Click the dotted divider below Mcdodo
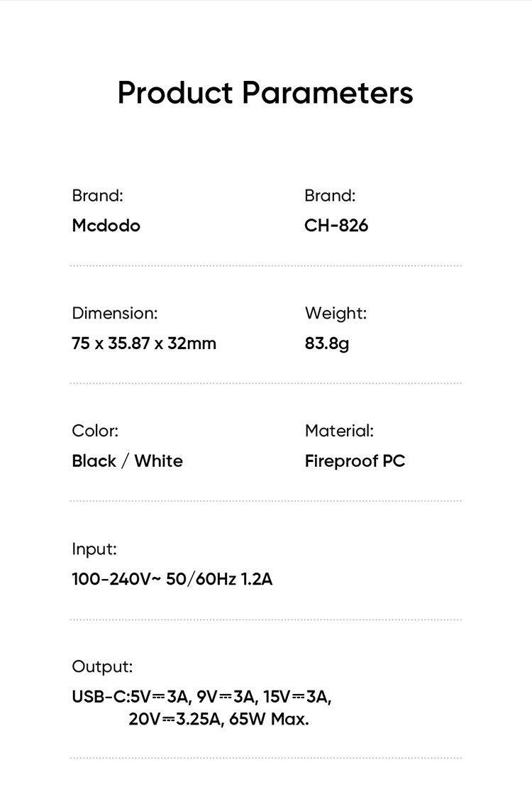 tap(265, 265)
